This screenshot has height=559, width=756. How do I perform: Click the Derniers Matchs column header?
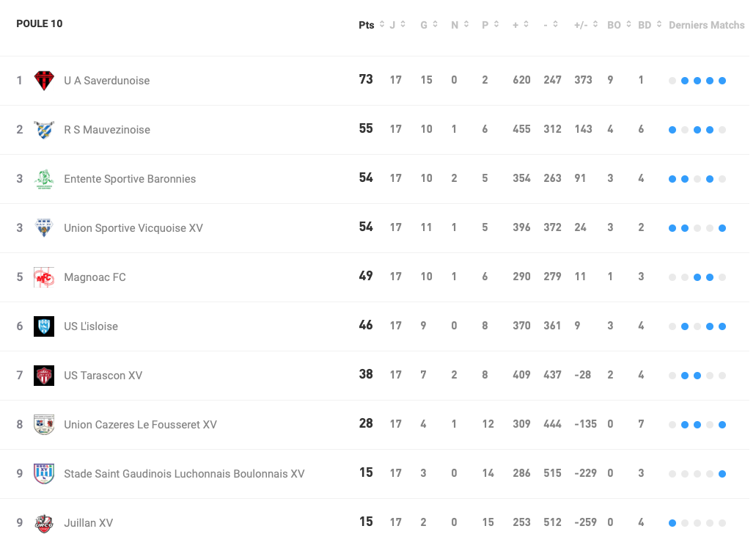click(x=706, y=25)
